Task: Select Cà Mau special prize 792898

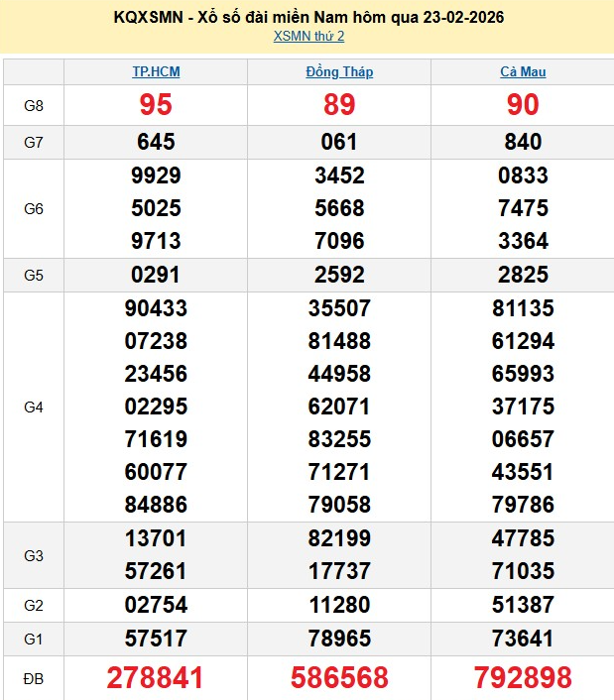Action: (x=523, y=677)
